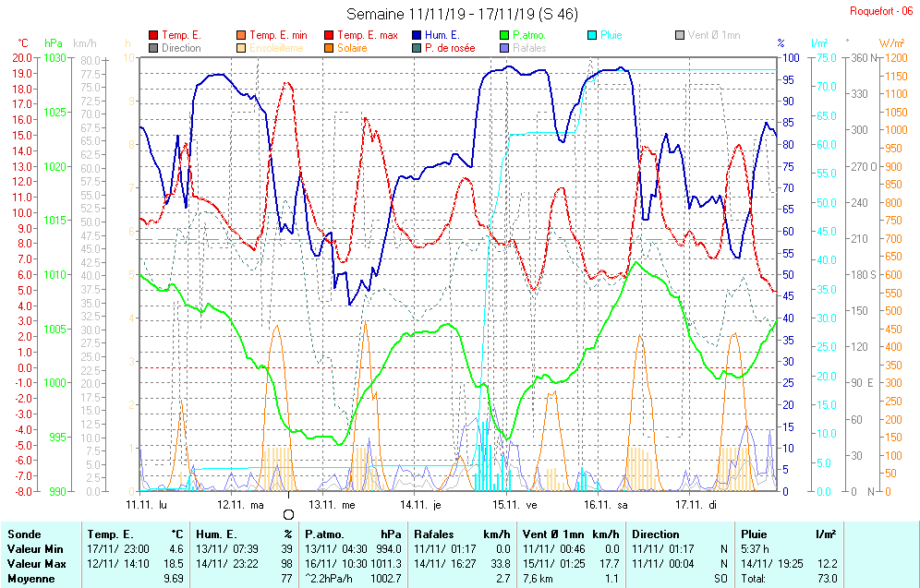This screenshot has height=588, width=920.
Task: Click the Hum. E. column header in the table
Action: pos(216,534)
